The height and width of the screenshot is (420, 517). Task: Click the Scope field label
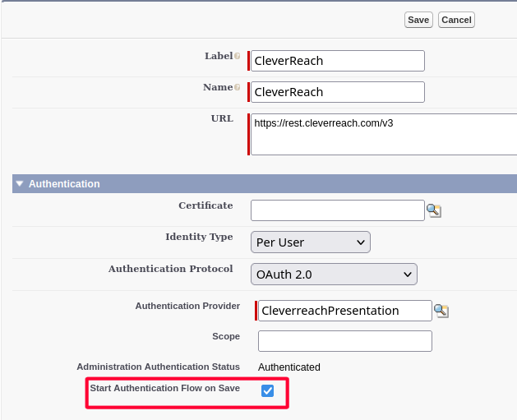(226, 336)
